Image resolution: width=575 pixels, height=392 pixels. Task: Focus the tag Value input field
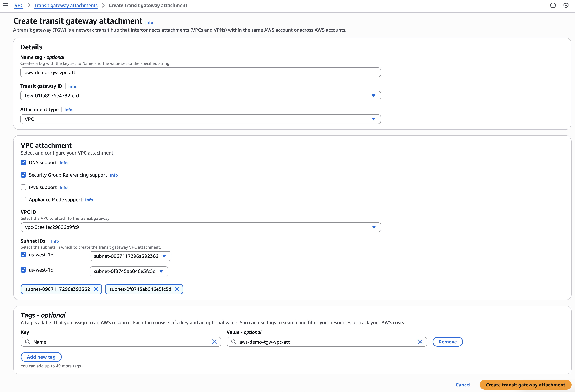pyautogui.click(x=327, y=342)
